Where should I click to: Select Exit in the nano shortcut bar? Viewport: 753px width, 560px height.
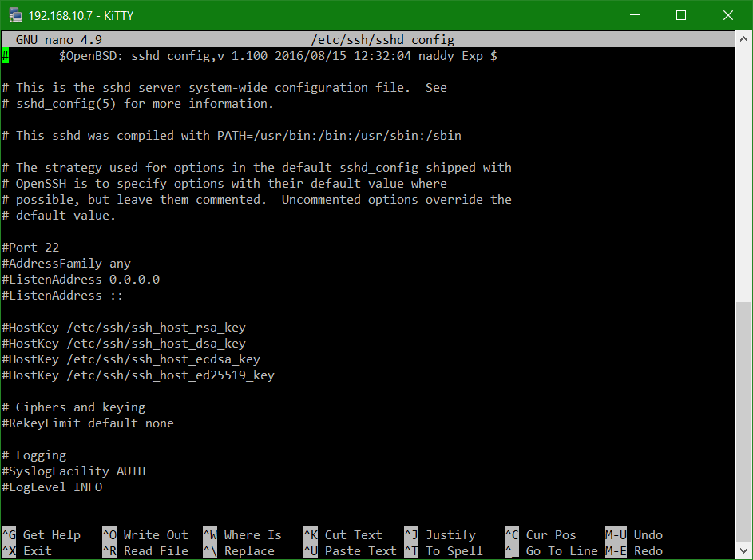35,550
